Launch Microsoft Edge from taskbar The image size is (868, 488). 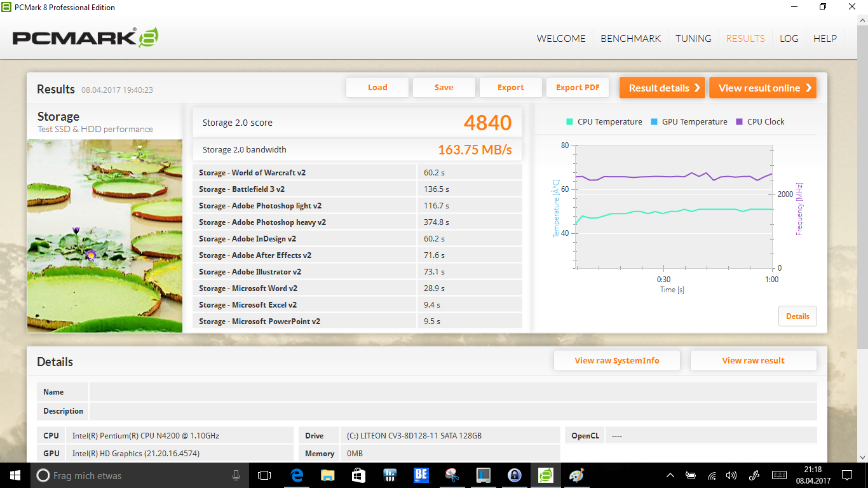pyautogui.click(x=297, y=475)
